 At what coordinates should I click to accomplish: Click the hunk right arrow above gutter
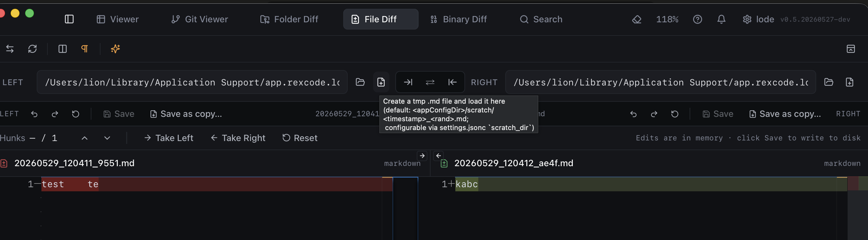(x=422, y=156)
